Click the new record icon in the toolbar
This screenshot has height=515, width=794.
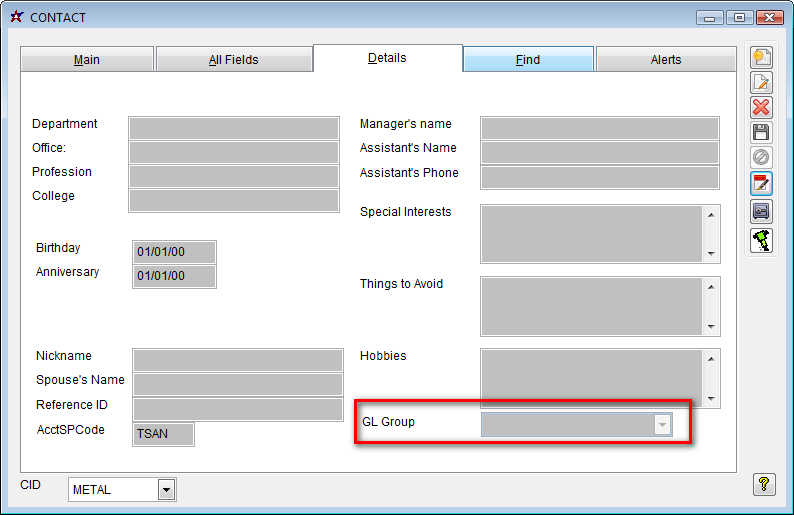[762, 57]
